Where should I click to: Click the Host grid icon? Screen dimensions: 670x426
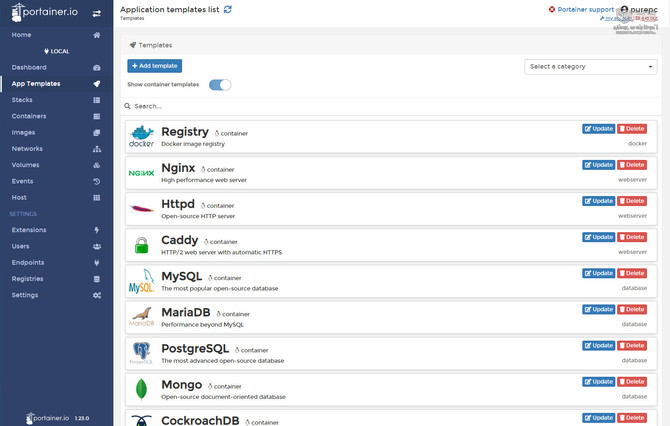(x=97, y=197)
